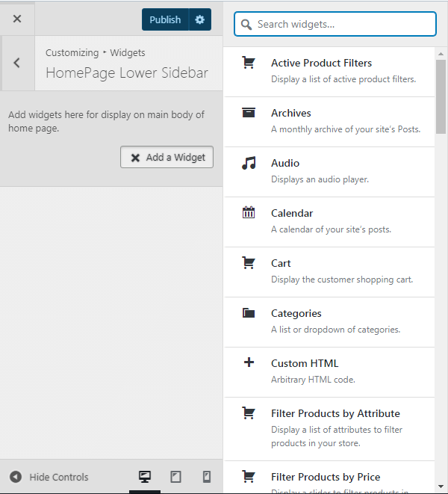The height and width of the screenshot is (494, 448).
Task: Click the Active Product Filters cart icon
Action: point(249,62)
